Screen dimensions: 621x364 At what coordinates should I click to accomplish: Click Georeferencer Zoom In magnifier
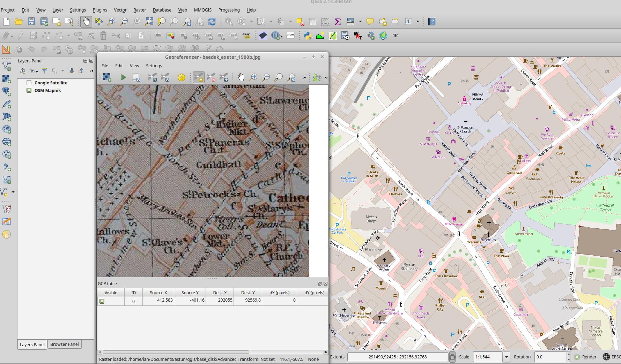tap(253, 77)
